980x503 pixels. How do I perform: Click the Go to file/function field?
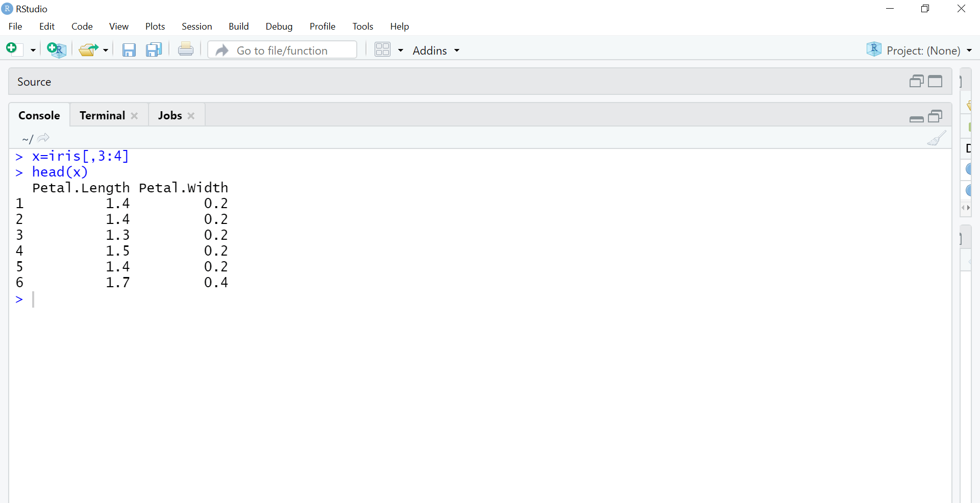pyautogui.click(x=282, y=50)
